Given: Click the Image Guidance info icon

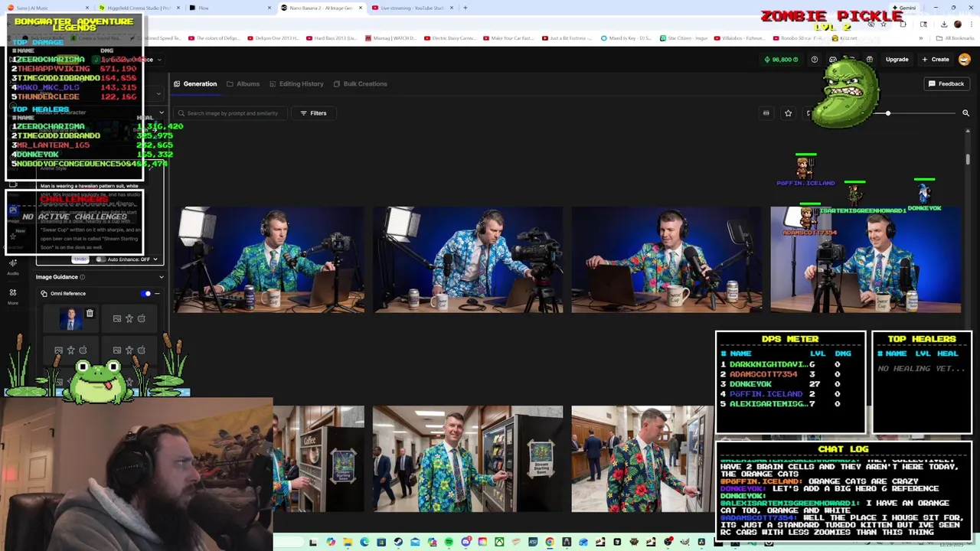Looking at the screenshot, I should tap(83, 277).
